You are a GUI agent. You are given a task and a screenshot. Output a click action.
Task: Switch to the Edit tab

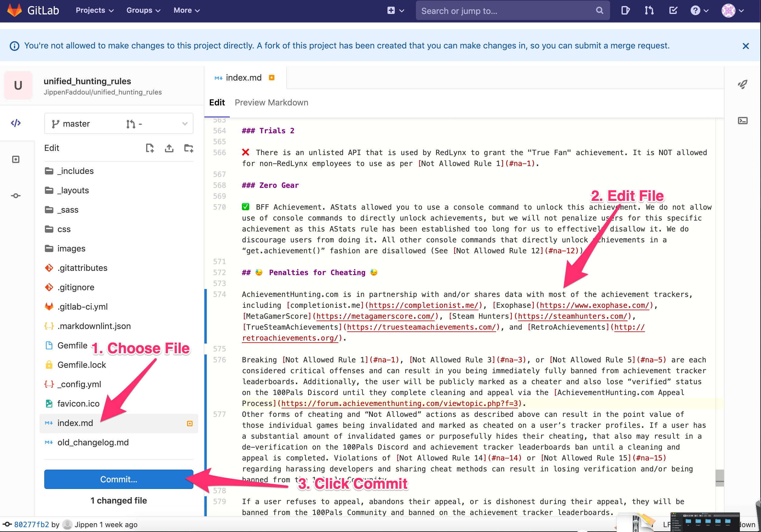point(217,103)
